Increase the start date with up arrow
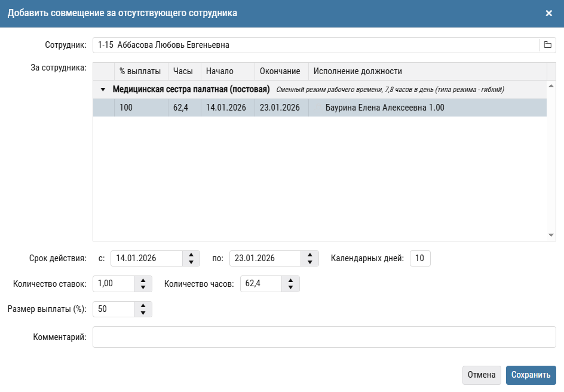 pos(191,255)
